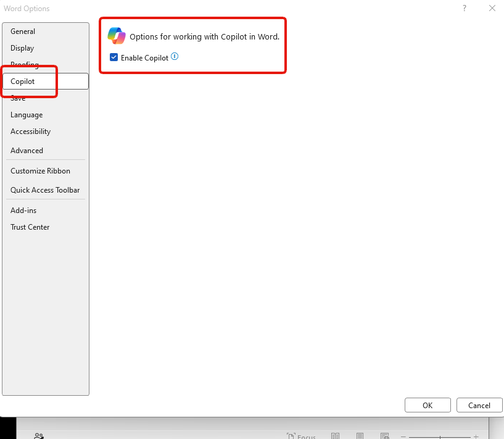Go to the Save options category
The height and width of the screenshot is (439, 504).
(x=46, y=98)
